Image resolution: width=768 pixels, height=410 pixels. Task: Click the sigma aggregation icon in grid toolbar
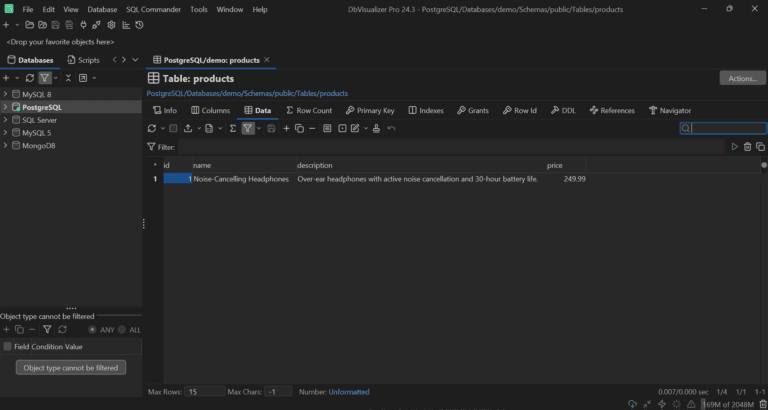[x=233, y=128]
